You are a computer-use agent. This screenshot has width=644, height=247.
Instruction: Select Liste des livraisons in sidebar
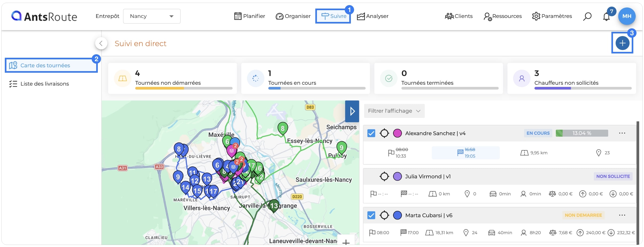(x=39, y=84)
